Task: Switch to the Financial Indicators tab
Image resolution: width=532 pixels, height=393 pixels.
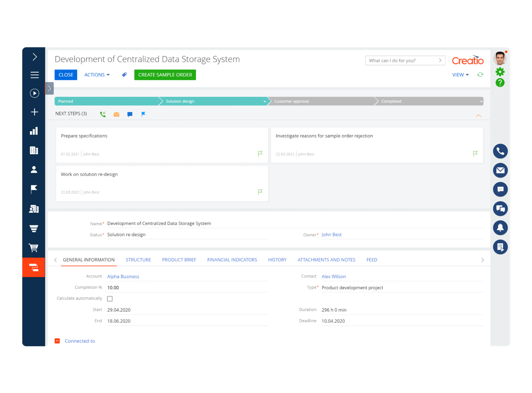Action: coord(232,260)
